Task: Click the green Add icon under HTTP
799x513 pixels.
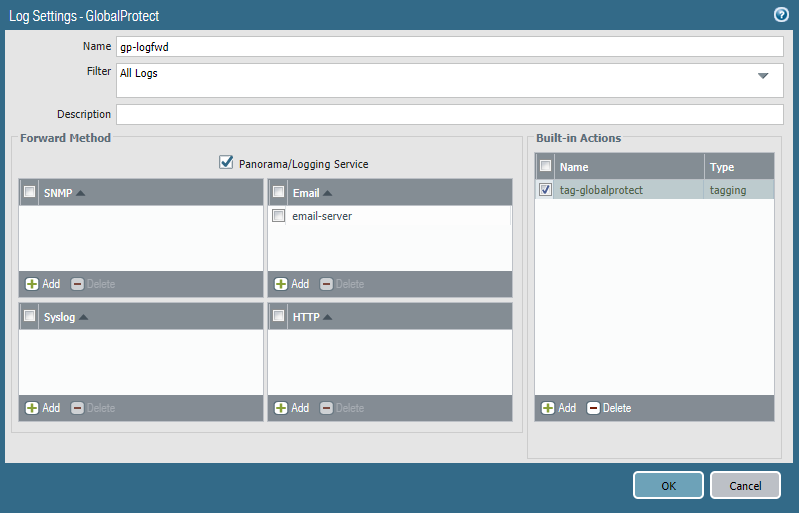Action: click(x=281, y=408)
